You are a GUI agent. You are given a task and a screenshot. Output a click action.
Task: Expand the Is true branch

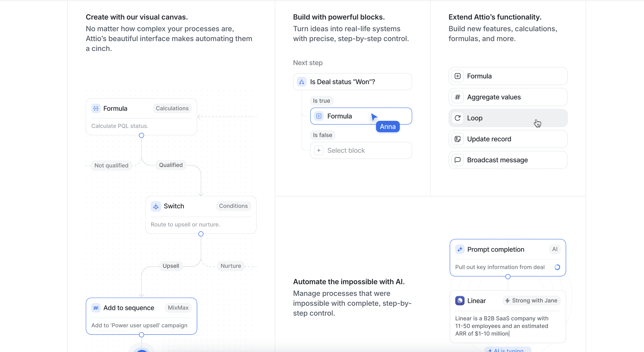click(322, 101)
